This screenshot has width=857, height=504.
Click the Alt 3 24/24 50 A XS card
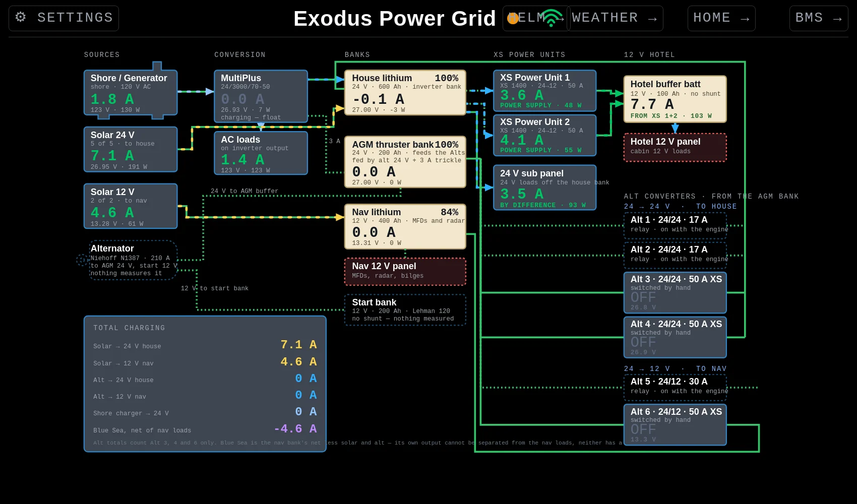pos(675,292)
